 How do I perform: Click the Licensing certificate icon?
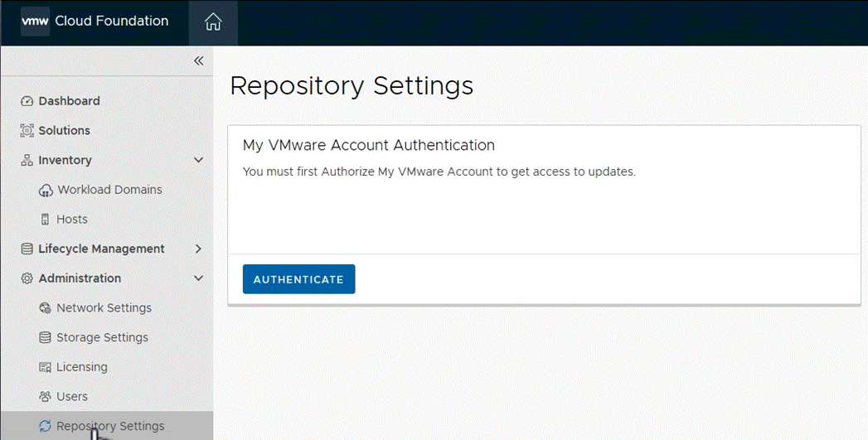click(45, 367)
